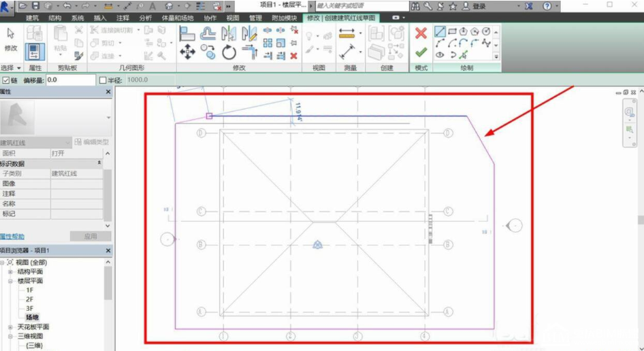Select the Modify arrow tool
644x351 pixels.
coord(11,40)
